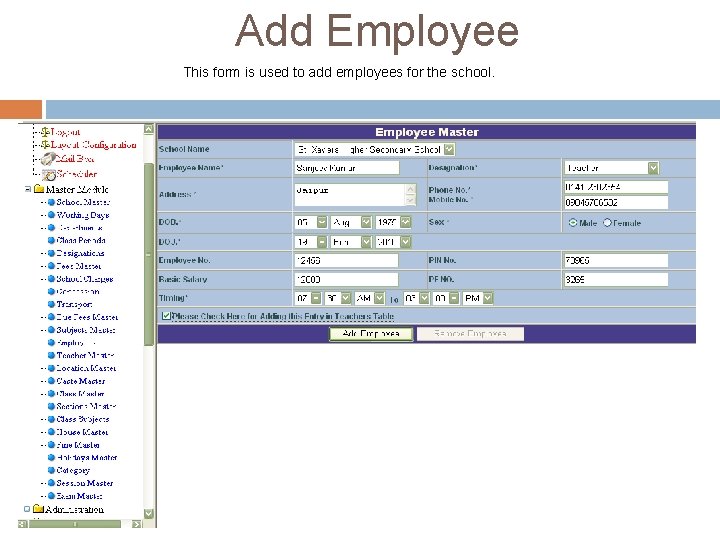Click the Master Module folder icon
The height and width of the screenshot is (540, 720).
pos(39,189)
